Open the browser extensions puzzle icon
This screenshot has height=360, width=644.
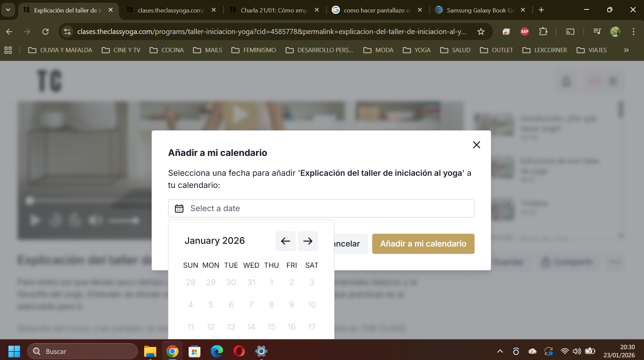click(x=543, y=32)
